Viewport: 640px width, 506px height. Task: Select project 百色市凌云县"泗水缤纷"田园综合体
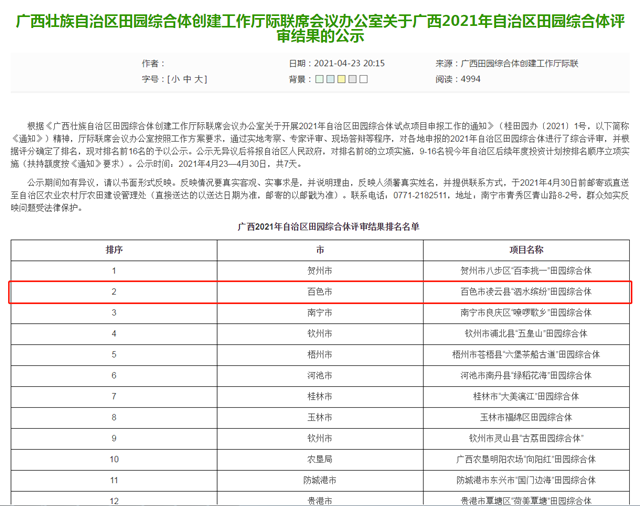526,292
